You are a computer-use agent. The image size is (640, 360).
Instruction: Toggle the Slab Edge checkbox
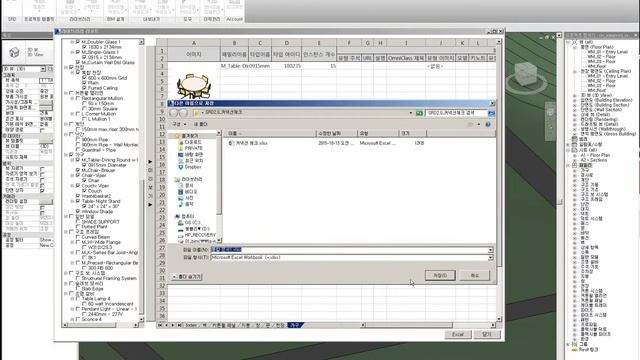tap(78, 289)
